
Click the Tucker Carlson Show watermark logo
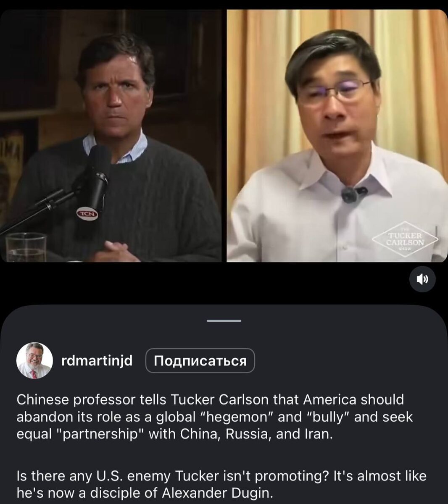[406, 239]
